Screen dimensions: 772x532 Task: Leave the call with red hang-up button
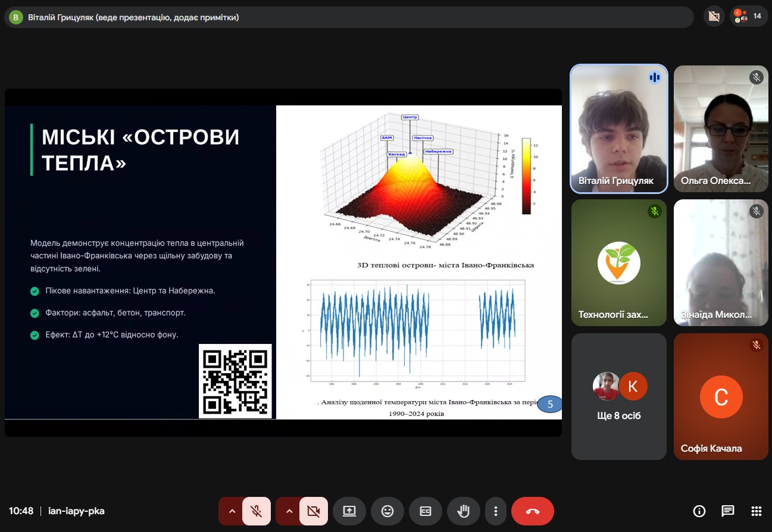(533, 511)
